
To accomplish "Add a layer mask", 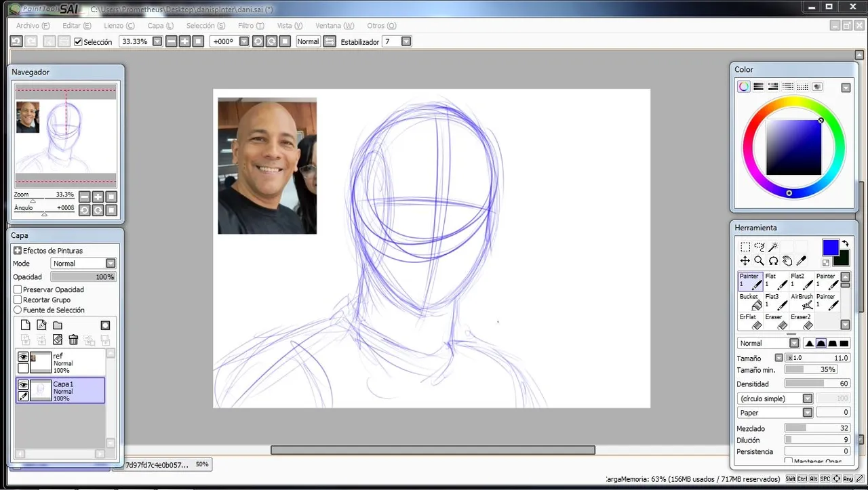I will [x=105, y=325].
